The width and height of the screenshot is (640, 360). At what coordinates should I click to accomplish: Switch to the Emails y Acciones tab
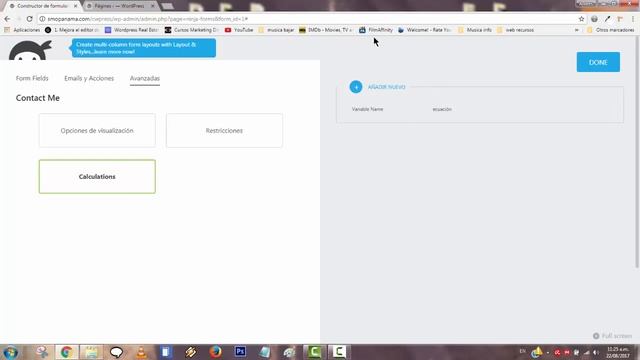click(89, 78)
